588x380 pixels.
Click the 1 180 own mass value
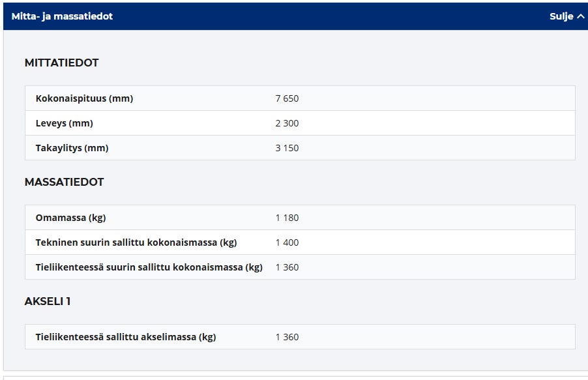287,218
